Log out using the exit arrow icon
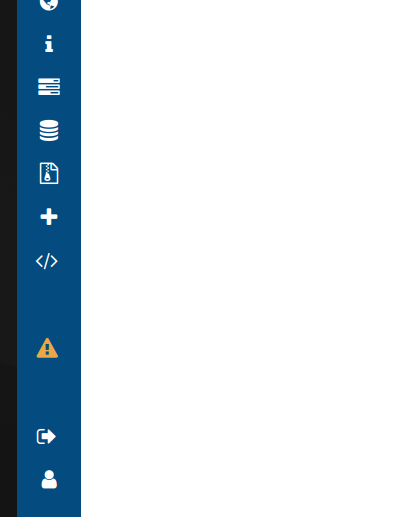Viewport: 404px width, 517px height. click(x=46, y=436)
